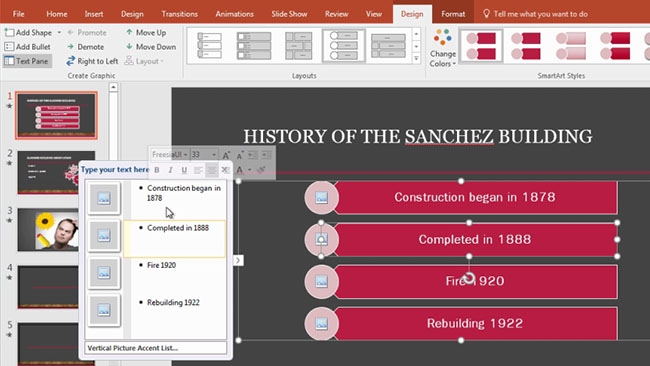
Task: Click picture placeholder beside Rebuilding 1922 text
Action: tap(104, 310)
